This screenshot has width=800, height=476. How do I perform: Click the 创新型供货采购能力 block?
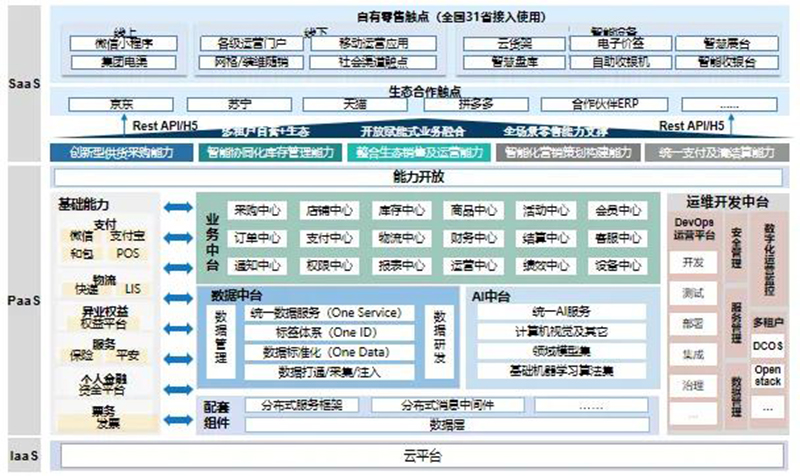121,153
